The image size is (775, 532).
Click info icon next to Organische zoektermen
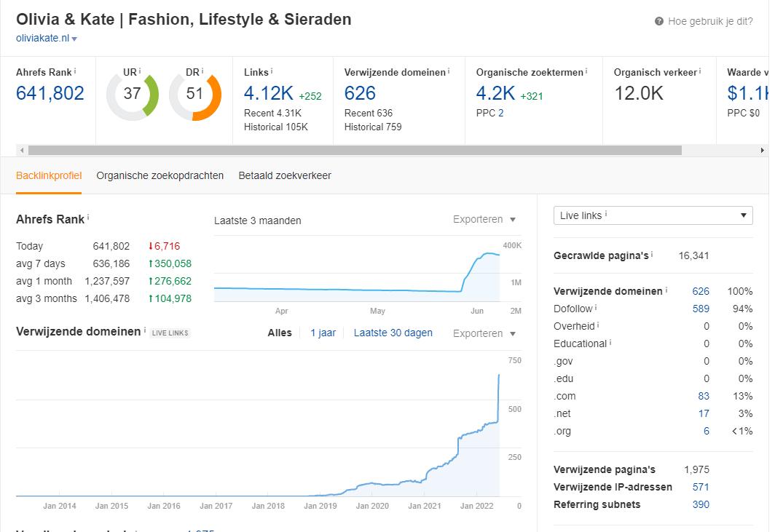point(586,71)
